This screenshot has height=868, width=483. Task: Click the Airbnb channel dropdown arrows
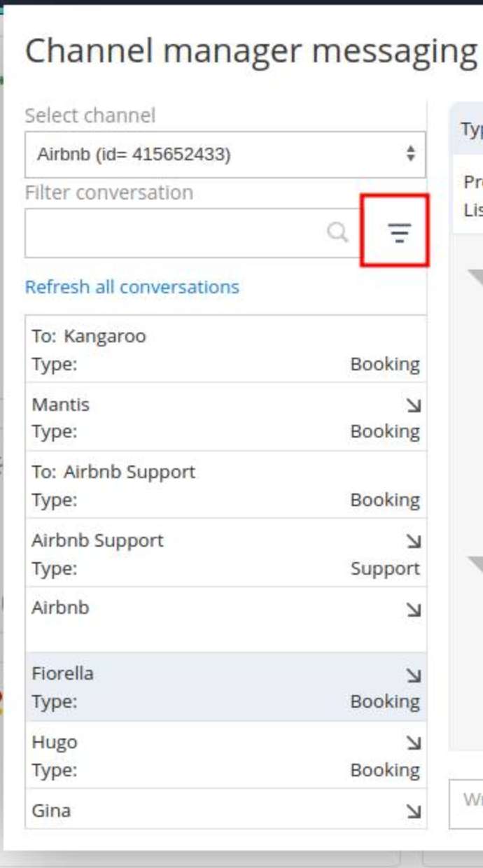click(x=411, y=154)
